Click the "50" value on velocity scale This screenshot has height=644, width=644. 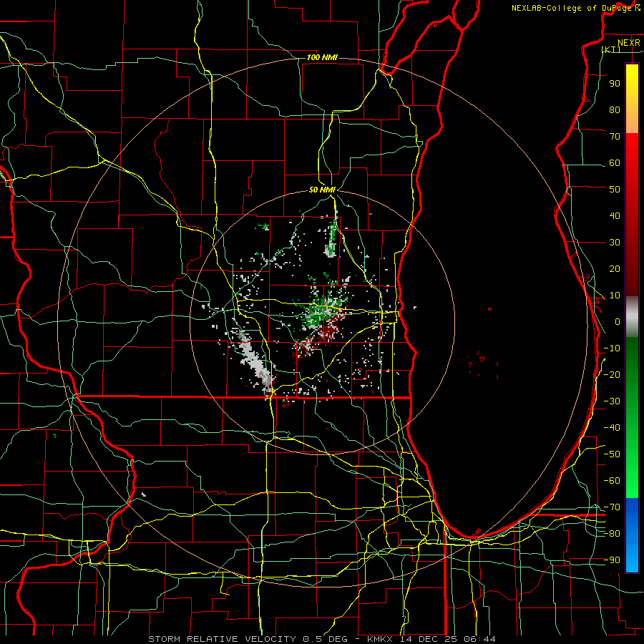tap(615, 190)
